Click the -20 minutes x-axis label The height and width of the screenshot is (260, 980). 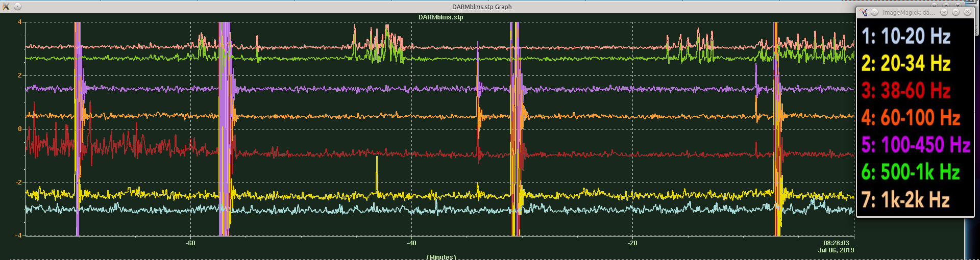point(632,243)
